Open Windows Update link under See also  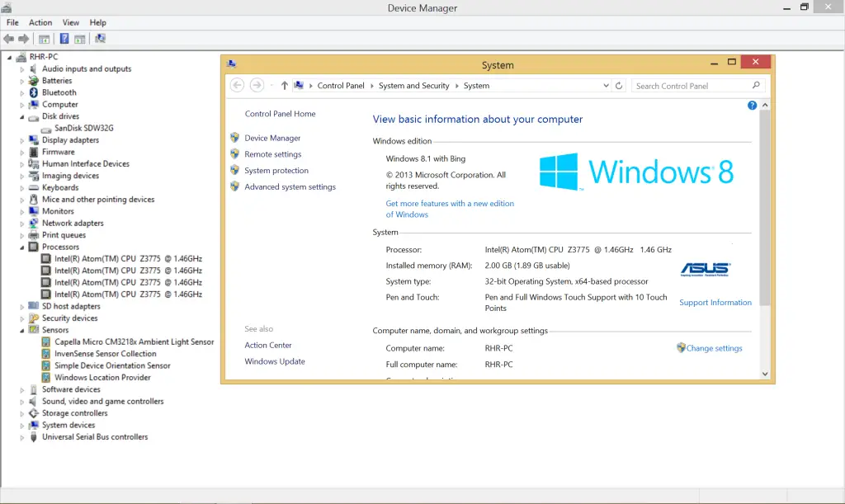[x=275, y=361]
